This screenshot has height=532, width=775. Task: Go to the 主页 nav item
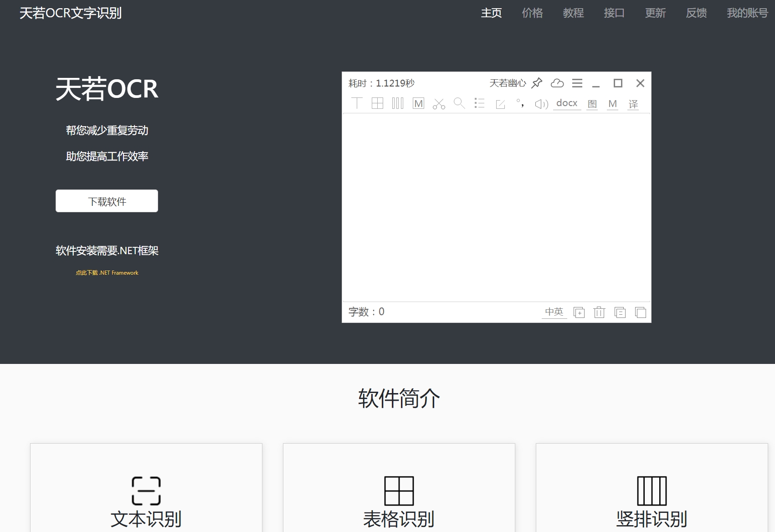(x=492, y=13)
